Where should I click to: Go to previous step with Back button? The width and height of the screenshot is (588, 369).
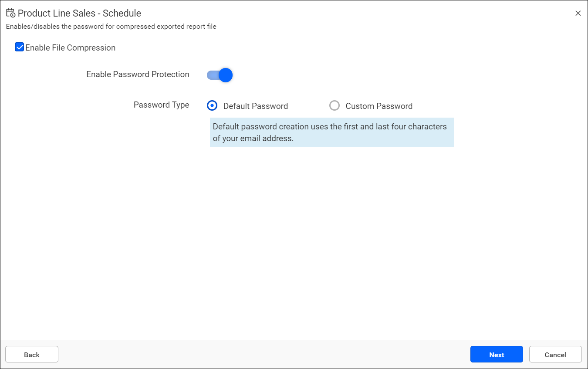coord(32,354)
